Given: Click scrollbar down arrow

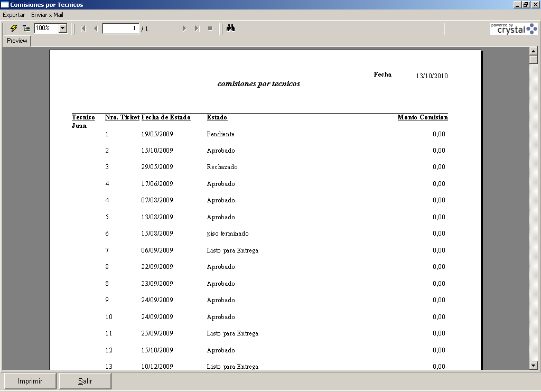Looking at the screenshot, I should [x=534, y=366].
